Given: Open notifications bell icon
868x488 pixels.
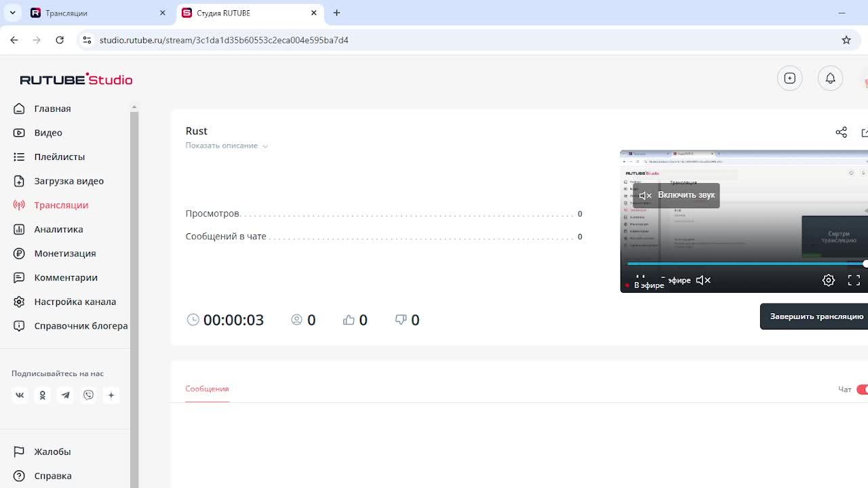Looking at the screenshot, I should coord(830,79).
